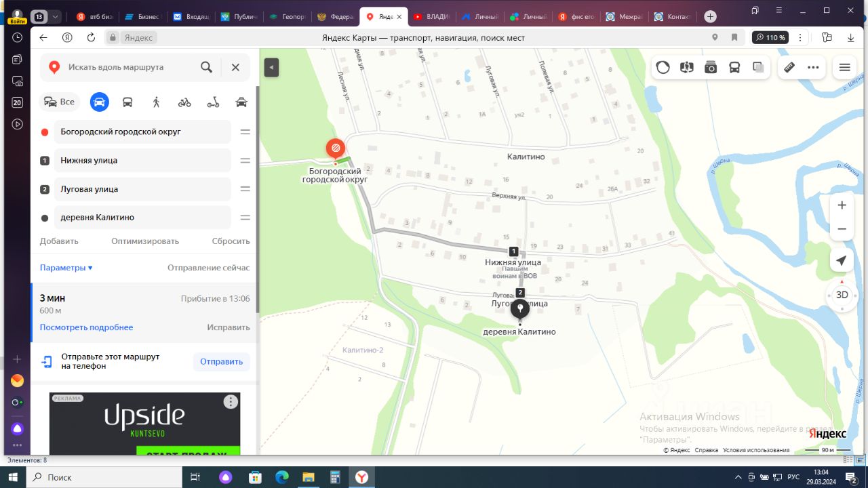Open the Отправление сейчас departure time picker

209,268
